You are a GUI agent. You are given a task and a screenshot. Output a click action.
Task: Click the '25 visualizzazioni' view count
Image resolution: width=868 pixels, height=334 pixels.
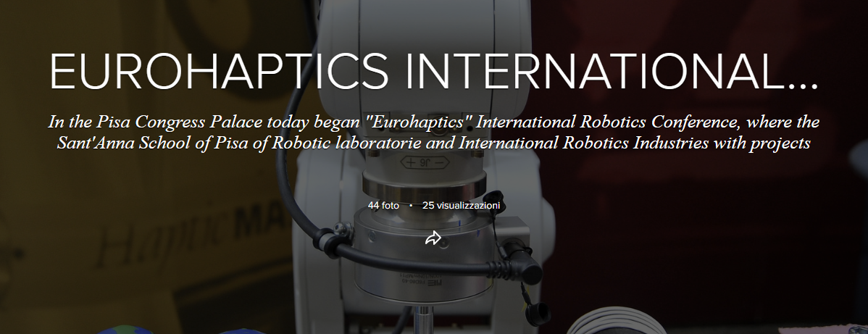(461, 206)
